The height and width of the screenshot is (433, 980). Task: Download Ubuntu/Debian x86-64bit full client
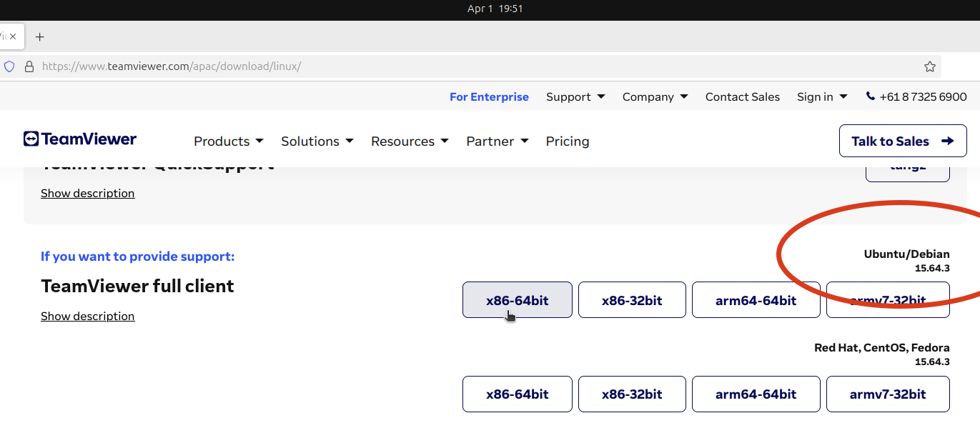click(x=518, y=300)
